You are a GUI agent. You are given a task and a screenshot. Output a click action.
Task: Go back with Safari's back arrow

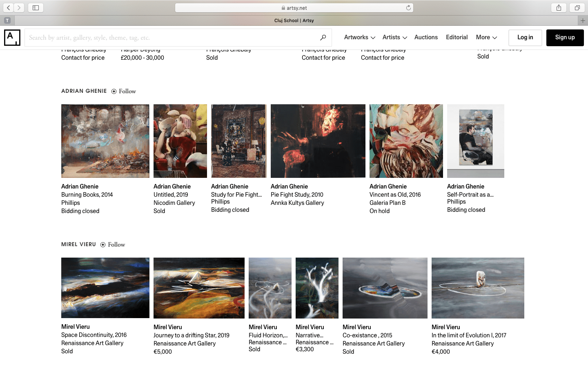(9, 8)
